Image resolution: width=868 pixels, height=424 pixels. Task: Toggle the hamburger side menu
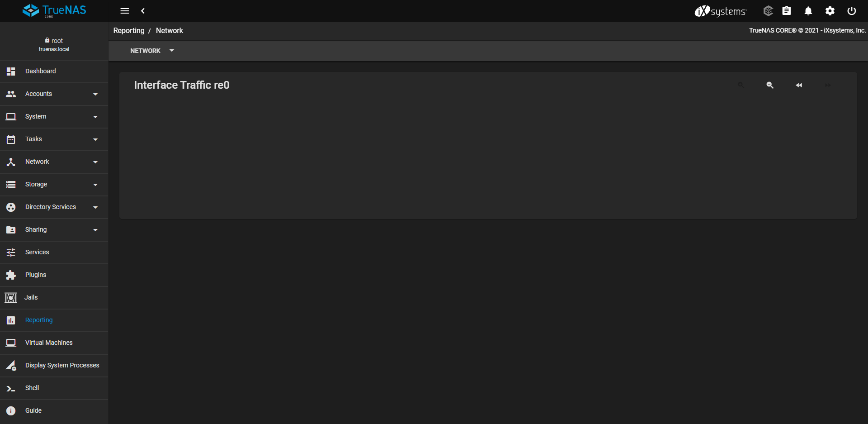pyautogui.click(x=125, y=11)
